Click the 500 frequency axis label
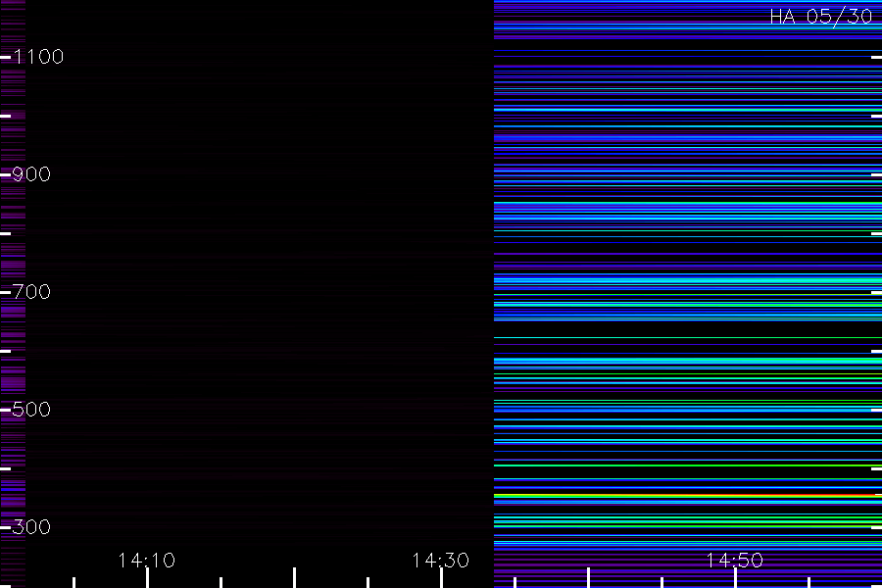 click(x=31, y=409)
